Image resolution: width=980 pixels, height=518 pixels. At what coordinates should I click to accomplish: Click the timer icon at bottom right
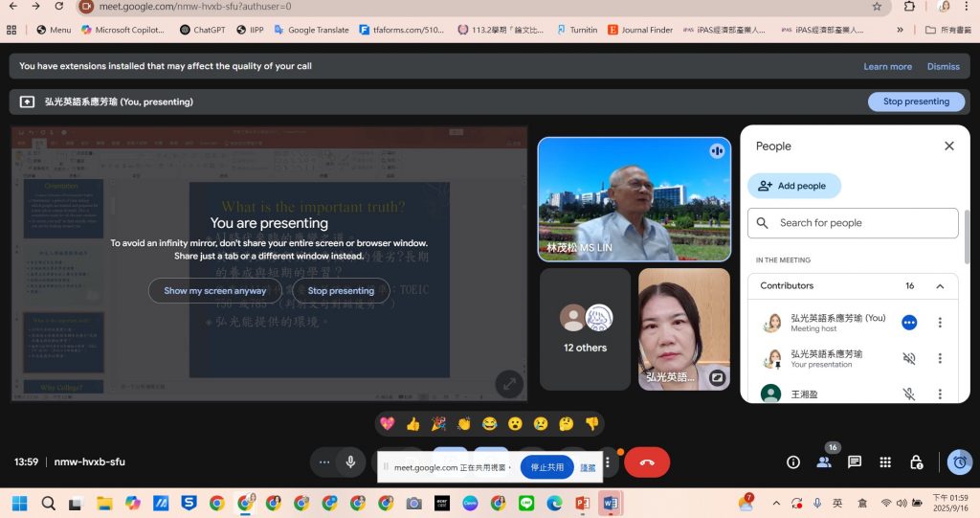coord(960,462)
